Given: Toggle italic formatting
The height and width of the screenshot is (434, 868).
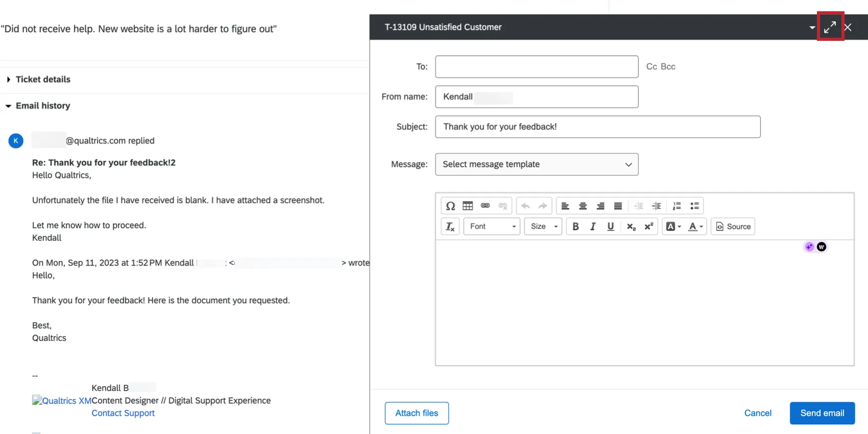Looking at the screenshot, I should point(593,227).
